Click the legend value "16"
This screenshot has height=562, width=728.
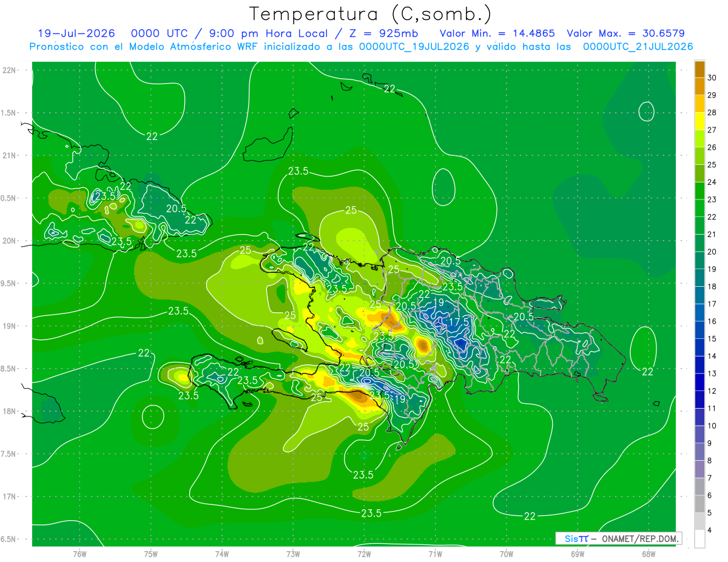(712, 321)
